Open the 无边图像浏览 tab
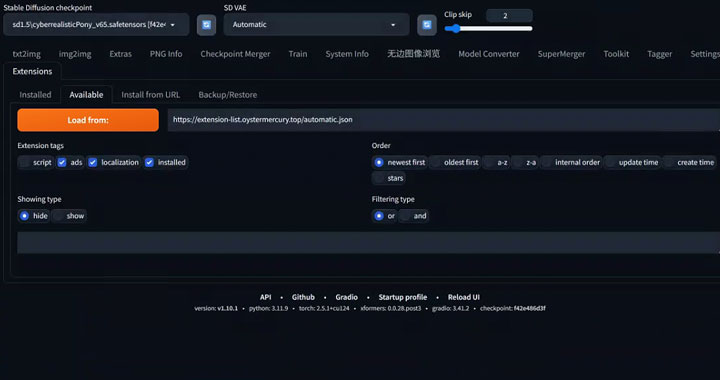Viewport: 720px width, 380px height. coord(413,54)
